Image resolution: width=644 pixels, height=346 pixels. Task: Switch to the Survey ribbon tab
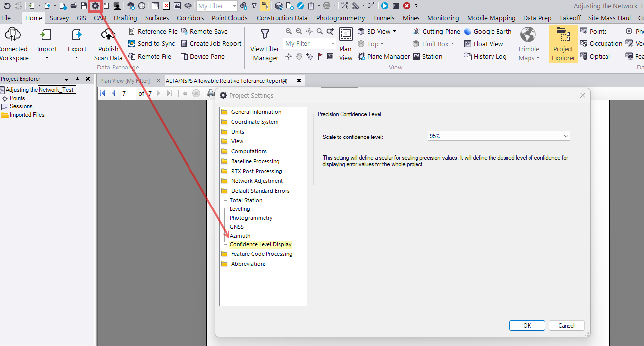pyautogui.click(x=59, y=18)
